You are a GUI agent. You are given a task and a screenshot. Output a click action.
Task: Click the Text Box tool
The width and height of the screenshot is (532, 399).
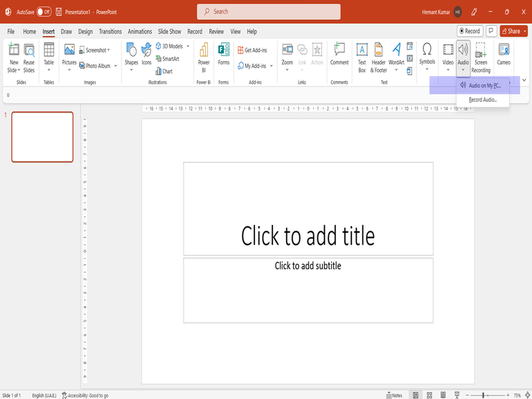coord(362,55)
